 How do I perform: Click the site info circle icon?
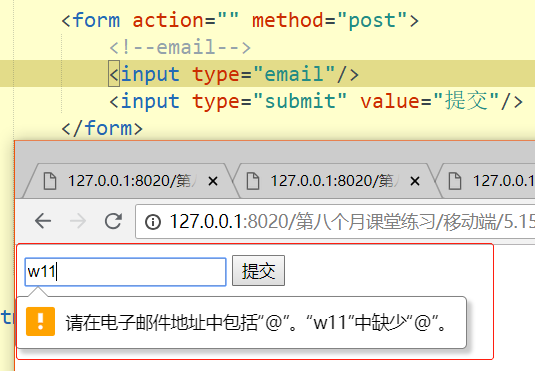[153, 222]
